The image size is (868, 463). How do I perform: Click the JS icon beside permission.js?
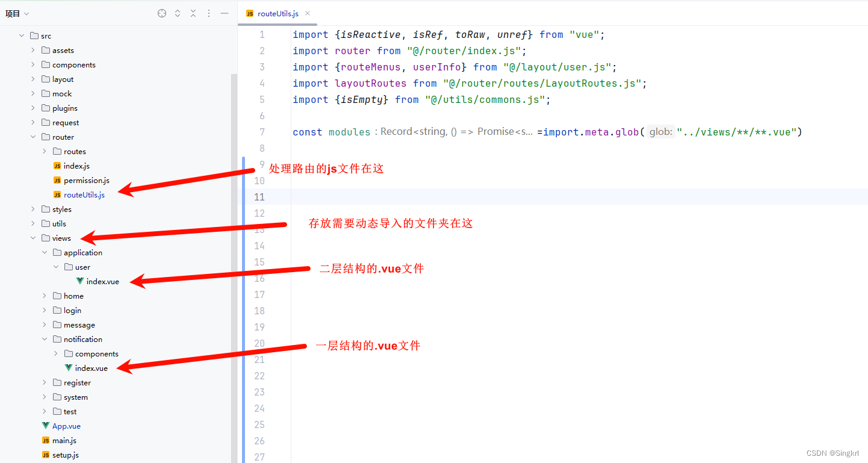point(57,180)
